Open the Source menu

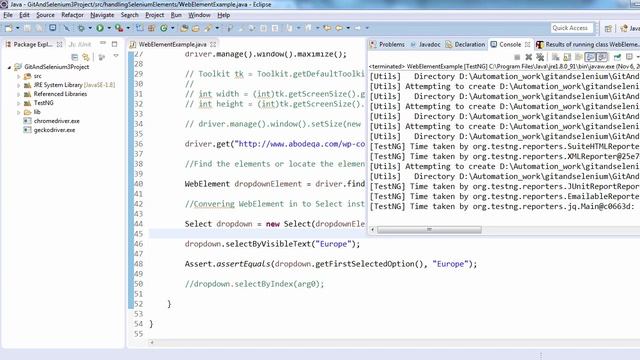tap(45, 15)
